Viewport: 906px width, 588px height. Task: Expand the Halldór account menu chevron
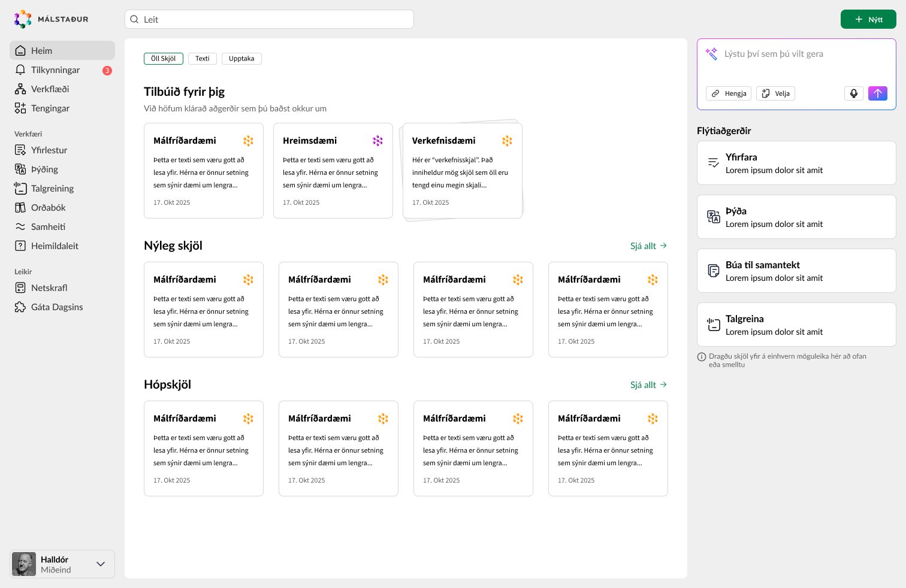point(101,564)
